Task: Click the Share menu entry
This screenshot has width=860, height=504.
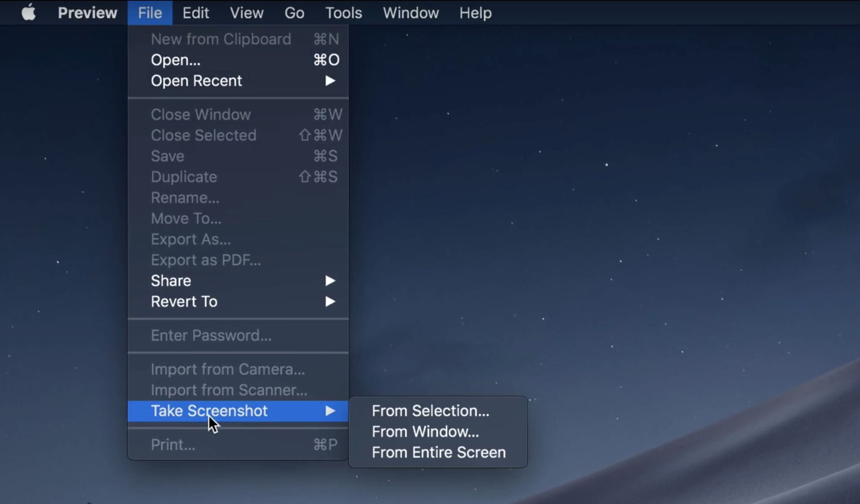Action: (171, 281)
